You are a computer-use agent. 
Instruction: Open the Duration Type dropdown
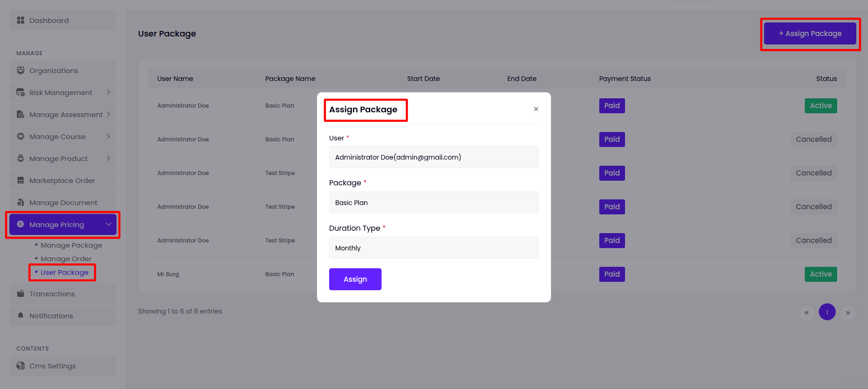point(434,248)
